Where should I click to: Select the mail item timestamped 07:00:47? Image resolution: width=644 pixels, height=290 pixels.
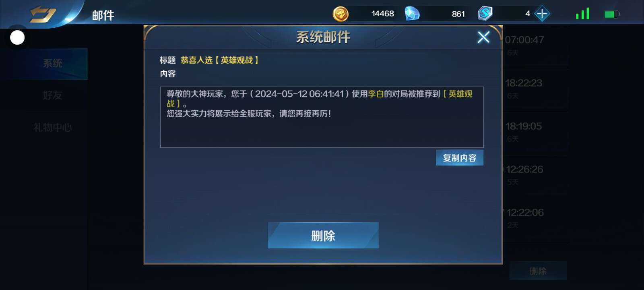click(x=535, y=46)
